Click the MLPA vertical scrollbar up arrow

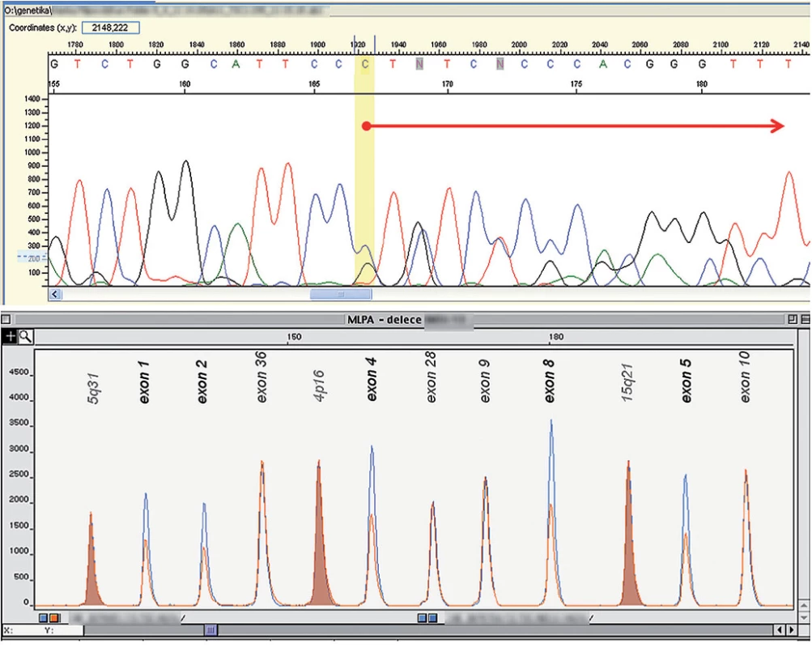[x=804, y=605]
